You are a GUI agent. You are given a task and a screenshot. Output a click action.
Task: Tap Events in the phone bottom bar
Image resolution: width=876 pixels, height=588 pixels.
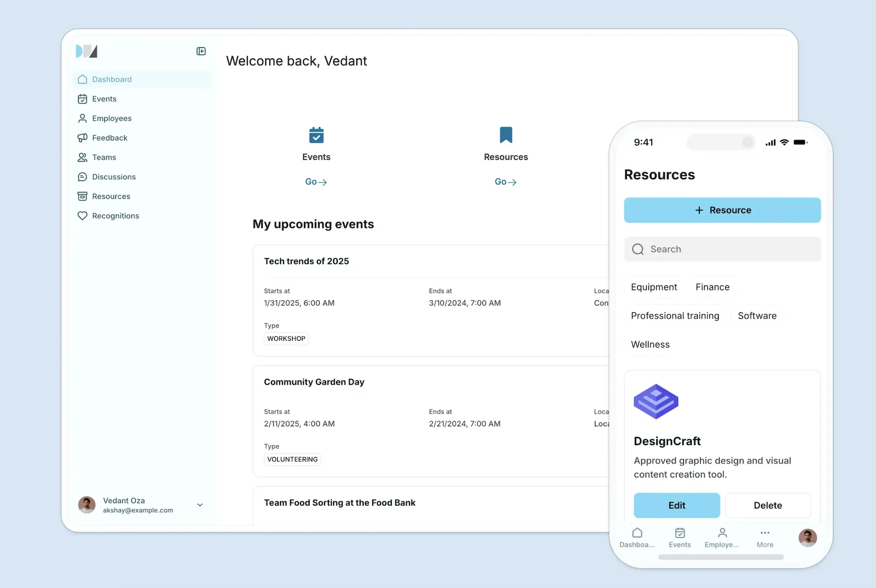[679, 538]
